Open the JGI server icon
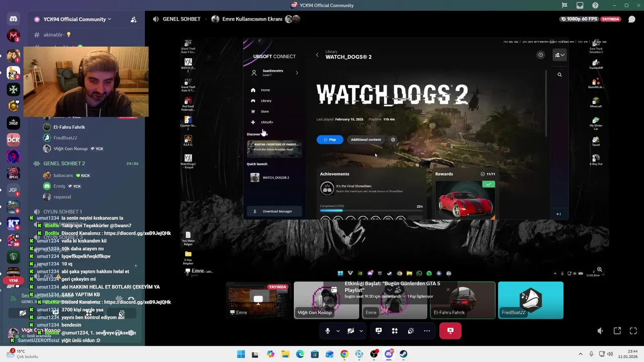This screenshot has height=362, width=644. coord(13,190)
